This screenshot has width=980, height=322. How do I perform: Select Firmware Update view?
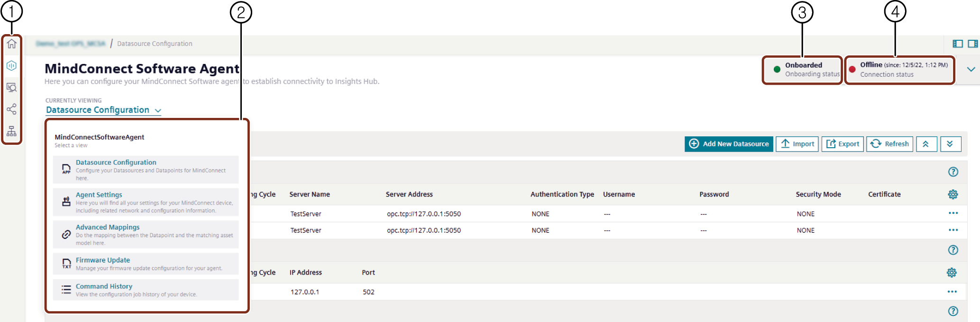(x=146, y=264)
